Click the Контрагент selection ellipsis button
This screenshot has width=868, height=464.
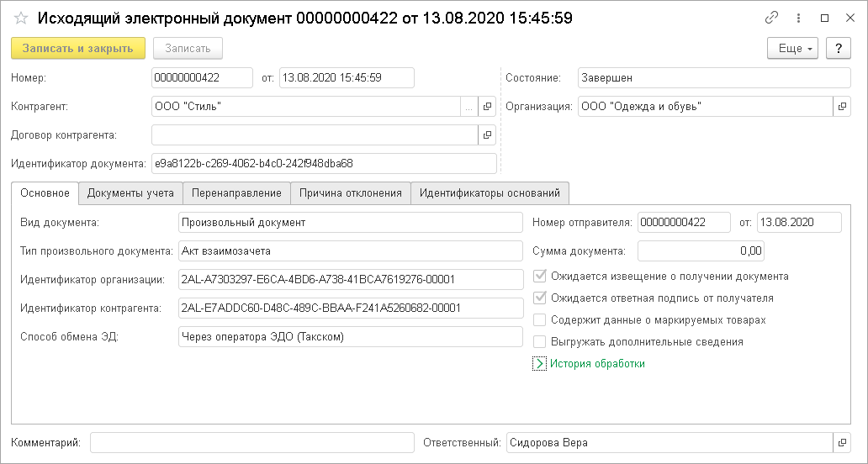click(468, 107)
